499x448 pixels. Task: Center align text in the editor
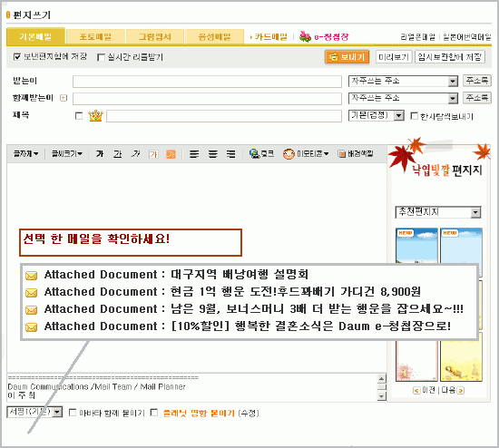coord(213,154)
